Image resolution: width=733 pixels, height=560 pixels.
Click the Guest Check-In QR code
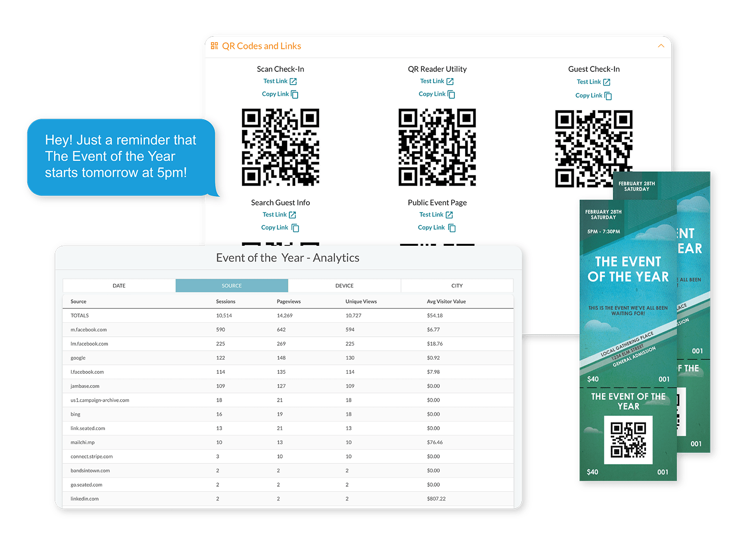[594, 149]
